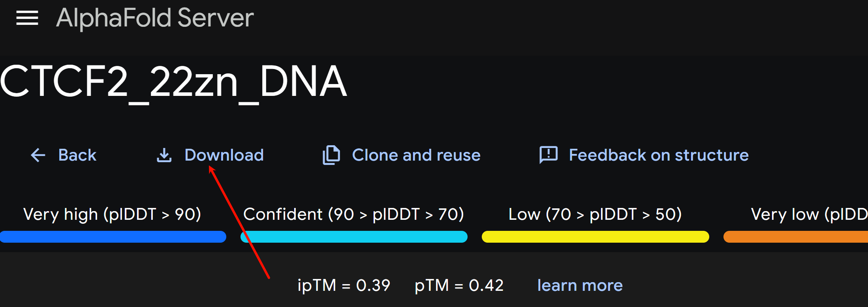Screen dimensions: 868x307
Task: Click the clone copy icon
Action: point(331,155)
